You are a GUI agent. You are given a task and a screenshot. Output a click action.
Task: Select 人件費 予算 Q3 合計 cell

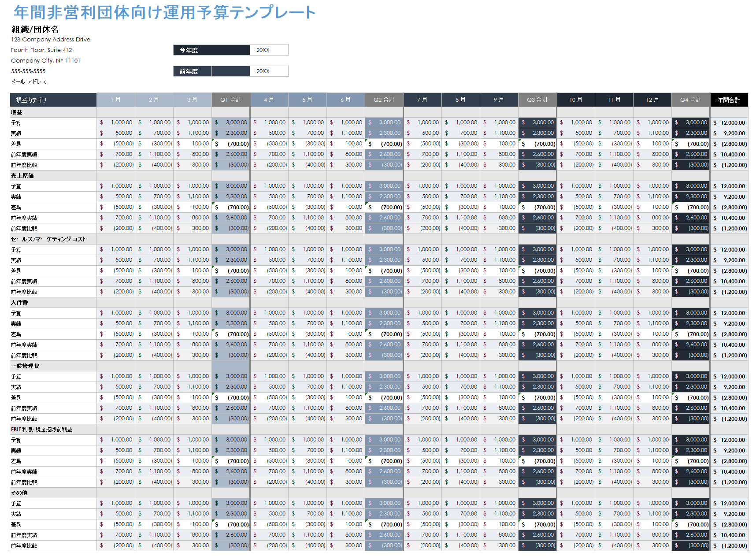[x=537, y=313]
